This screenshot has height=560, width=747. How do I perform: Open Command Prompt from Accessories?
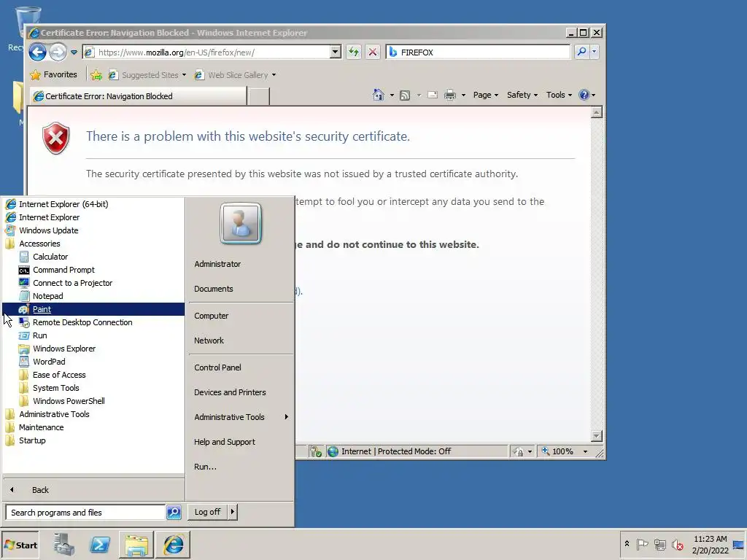coord(93,270)
